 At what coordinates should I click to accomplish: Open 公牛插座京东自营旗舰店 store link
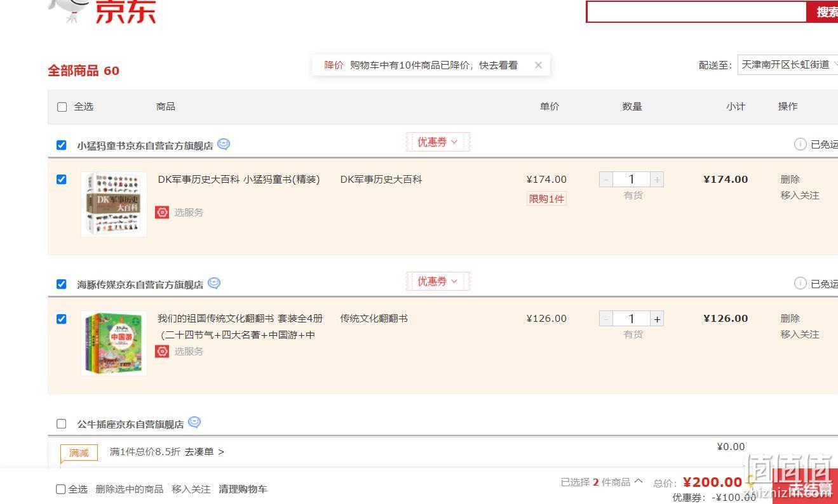pyautogui.click(x=130, y=424)
